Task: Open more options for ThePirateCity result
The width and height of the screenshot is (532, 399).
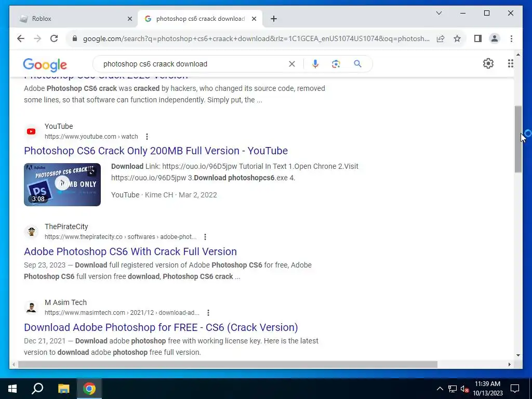Action: 205,237
